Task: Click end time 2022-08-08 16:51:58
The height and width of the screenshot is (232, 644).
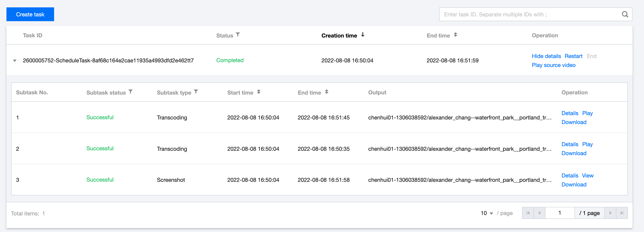Action: [324, 180]
